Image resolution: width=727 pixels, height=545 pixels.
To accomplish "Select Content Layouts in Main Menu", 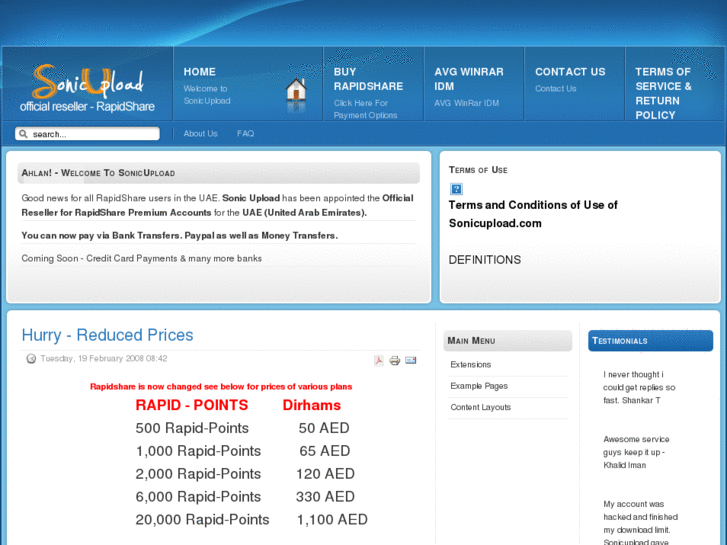I will pyautogui.click(x=480, y=407).
